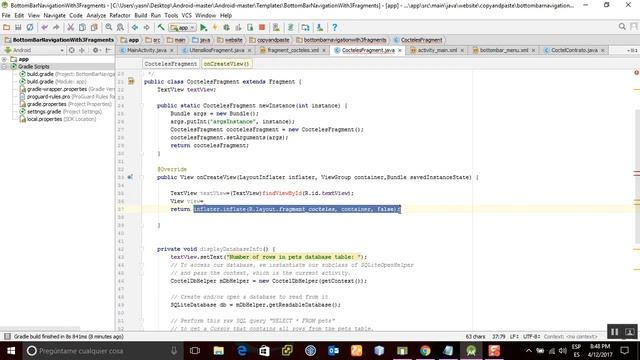Click the copyandpaste breadcrumb
Image resolution: width=640 pixels, height=360 pixels.
pos(269,40)
